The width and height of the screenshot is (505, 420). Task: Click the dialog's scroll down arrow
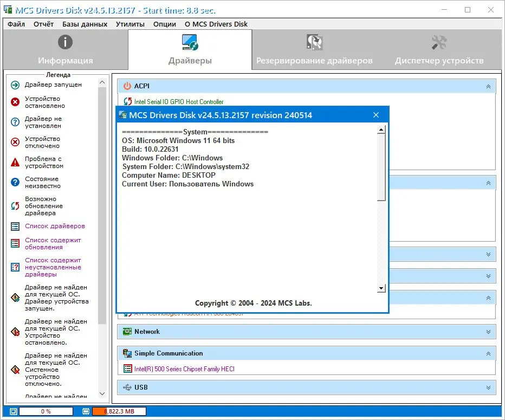381,288
